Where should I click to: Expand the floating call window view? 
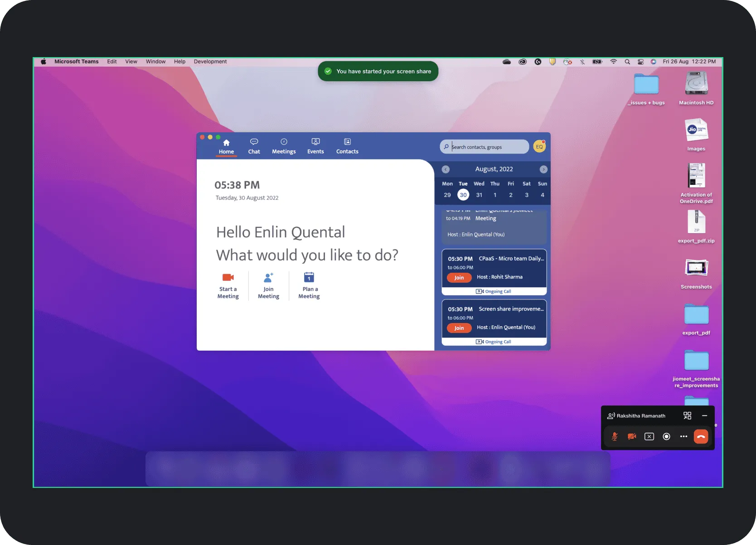click(687, 415)
